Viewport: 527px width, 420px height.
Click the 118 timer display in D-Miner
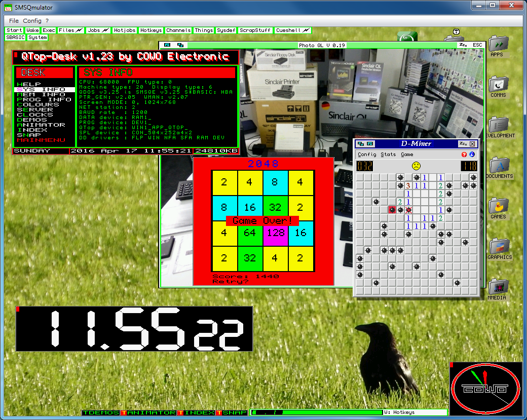coord(469,166)
